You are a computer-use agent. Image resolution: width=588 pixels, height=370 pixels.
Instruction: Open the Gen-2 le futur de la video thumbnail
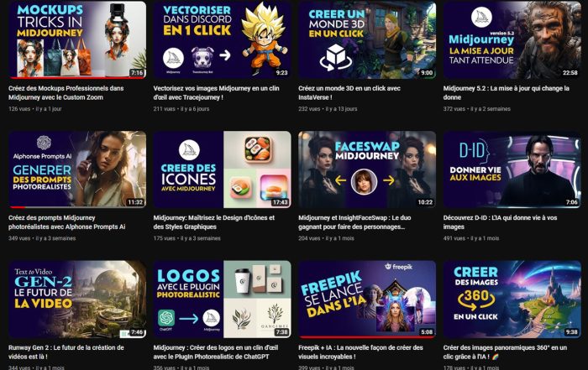tap(77, 300)
